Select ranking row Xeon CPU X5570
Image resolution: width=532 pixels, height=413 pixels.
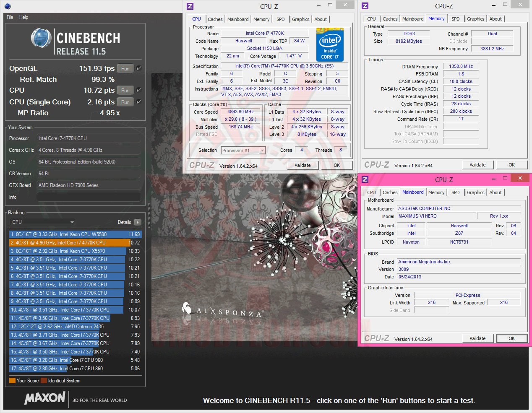pyautogui.click(x=76, y=251)
